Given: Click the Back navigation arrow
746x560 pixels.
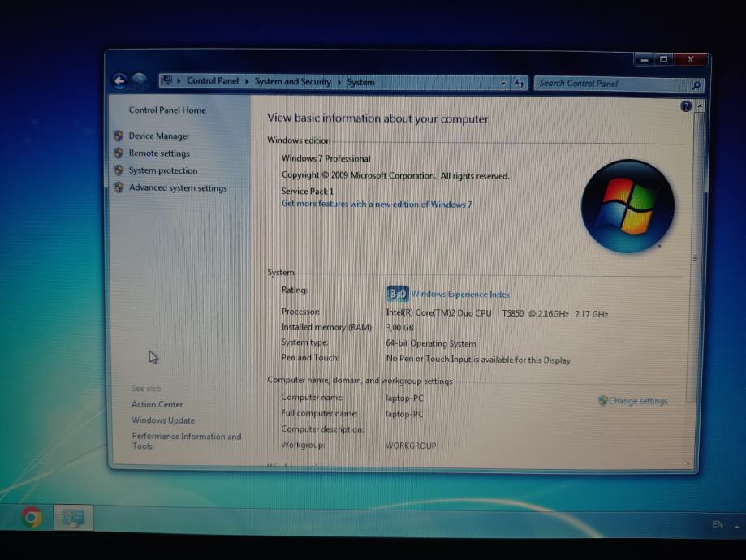Looking at the screenshot, I should coord(120,81).
